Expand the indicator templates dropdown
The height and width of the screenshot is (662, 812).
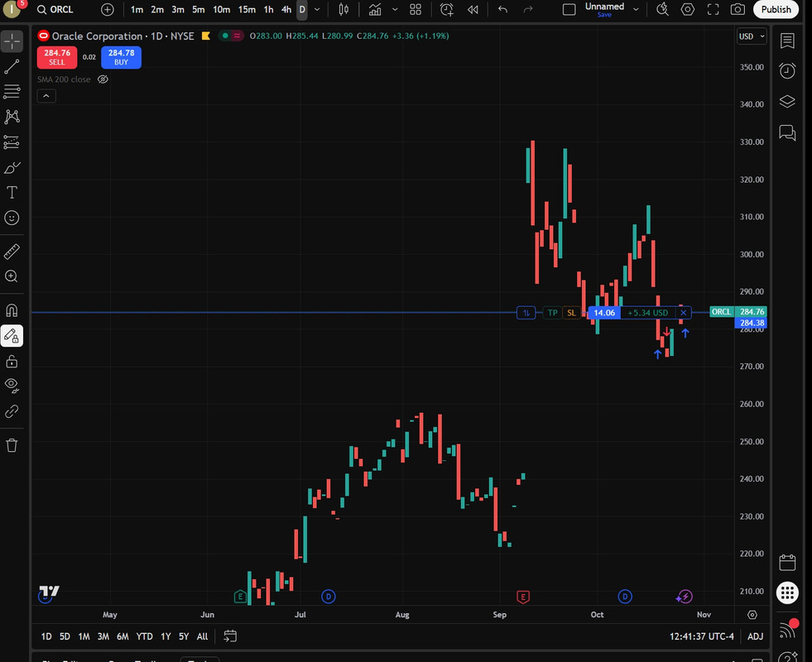(395, 9)
